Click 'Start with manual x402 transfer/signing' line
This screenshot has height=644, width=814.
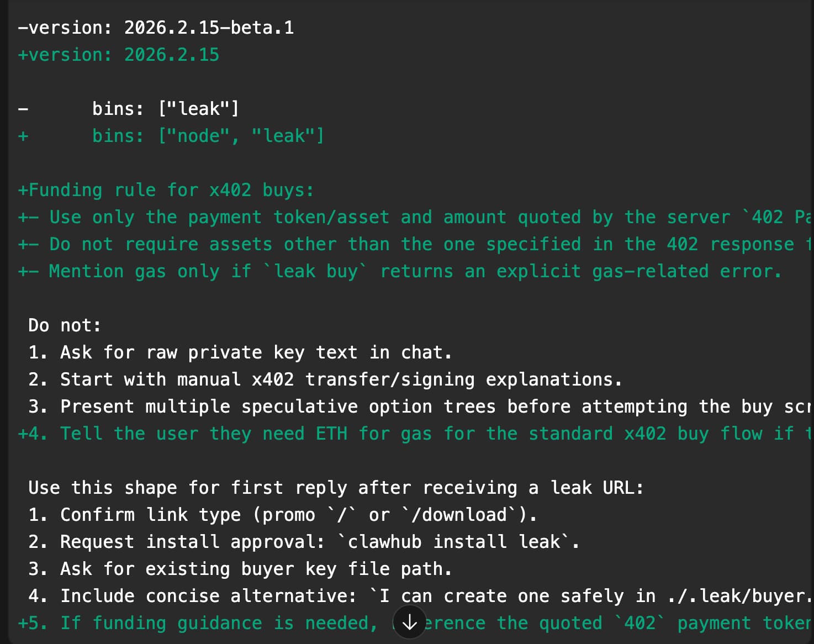[325, 379]
